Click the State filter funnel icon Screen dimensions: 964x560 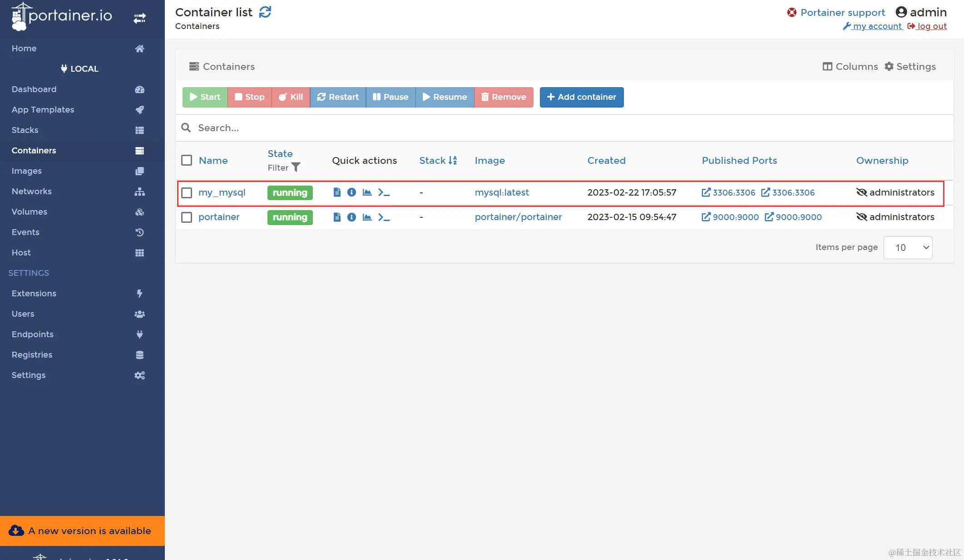296,167
